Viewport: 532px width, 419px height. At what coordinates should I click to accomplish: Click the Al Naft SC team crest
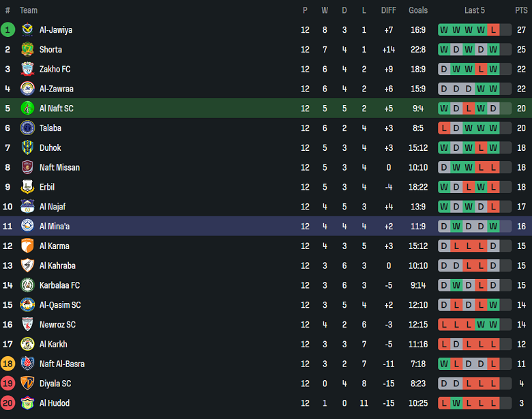(x=27, y=109)
